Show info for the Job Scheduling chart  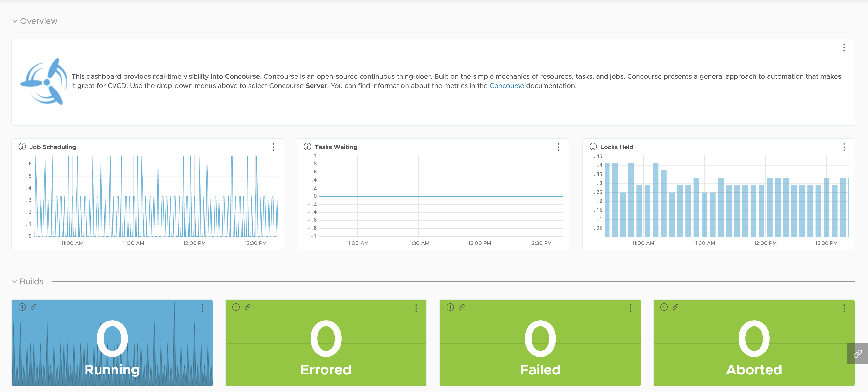point(22,147)
